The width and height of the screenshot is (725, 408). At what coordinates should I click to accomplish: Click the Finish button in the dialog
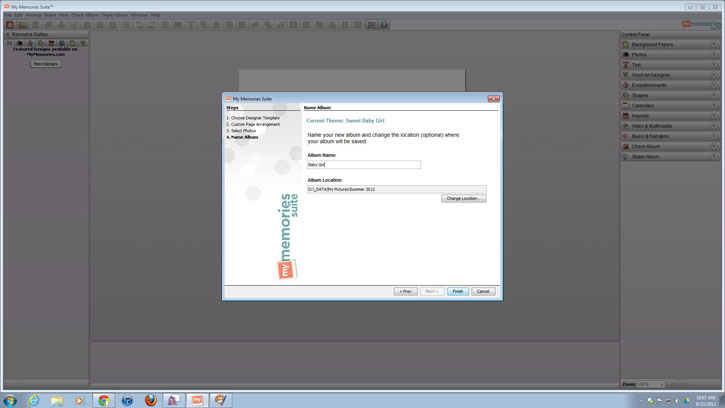coord(458,291)
